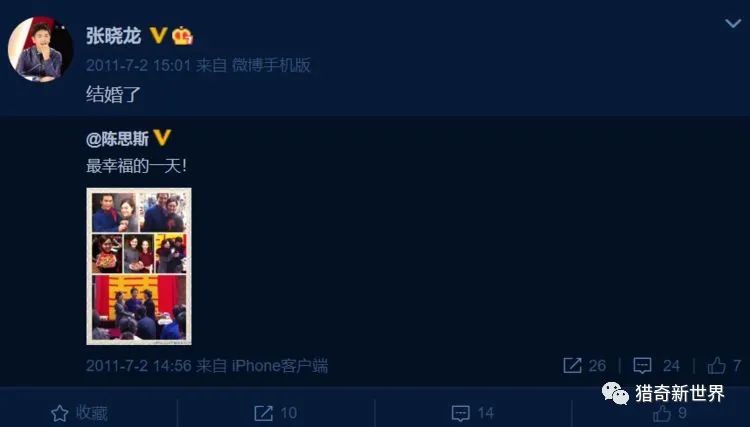Click the 2011-7-2 15:01 post timestamp
Viewport: 750px width, 427px height.
(x=138, y=65)
